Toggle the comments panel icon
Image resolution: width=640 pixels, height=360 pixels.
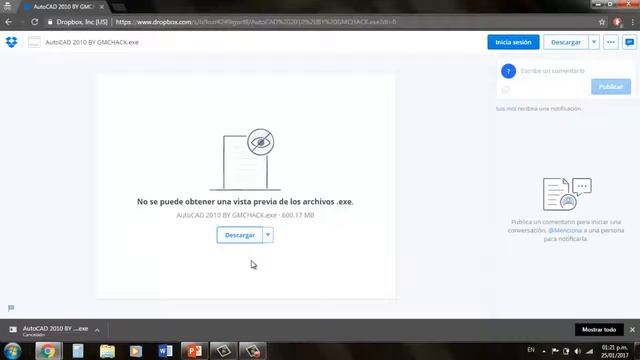(629, 42)
